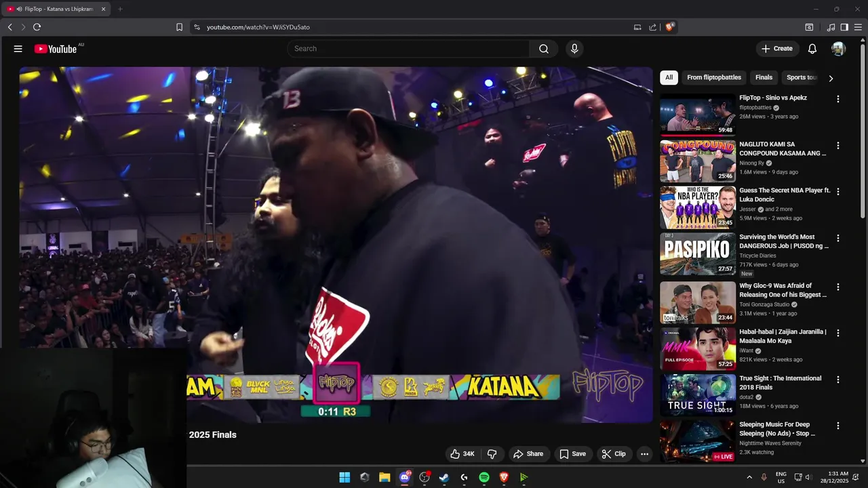Open File Explorer from the taskbar

[384, 477]
